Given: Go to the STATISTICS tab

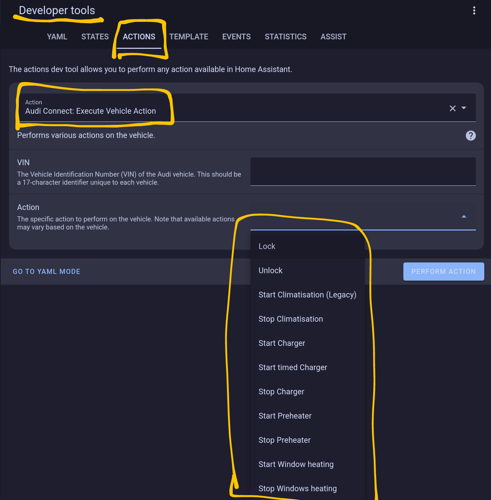Looking at the screenshot, I should (285, 37).
